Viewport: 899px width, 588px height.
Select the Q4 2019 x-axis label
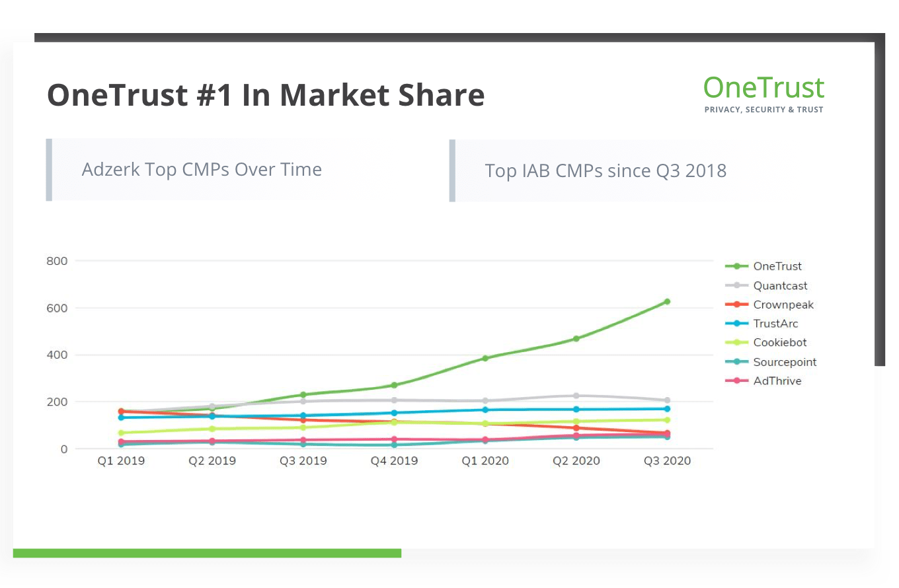coord(394,461)
